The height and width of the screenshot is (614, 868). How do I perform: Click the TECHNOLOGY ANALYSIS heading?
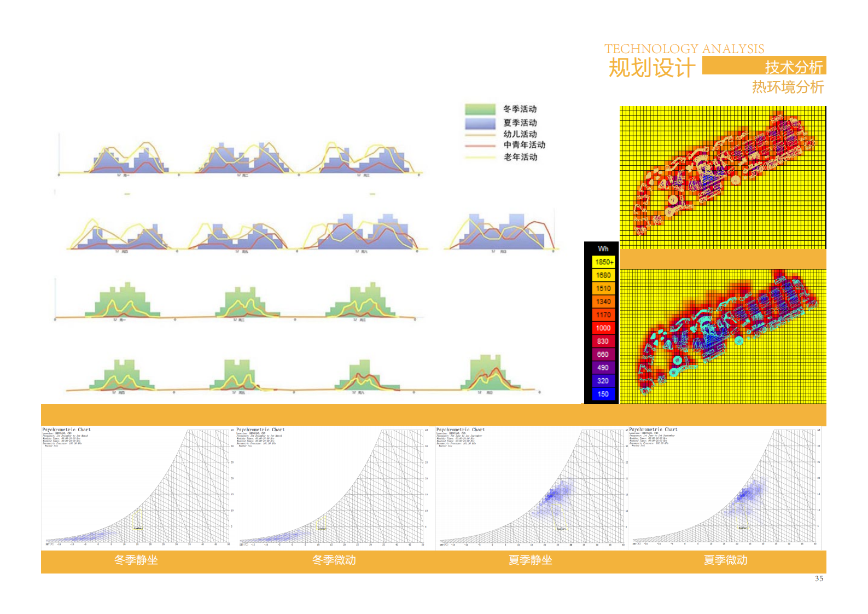coord(684,49)
